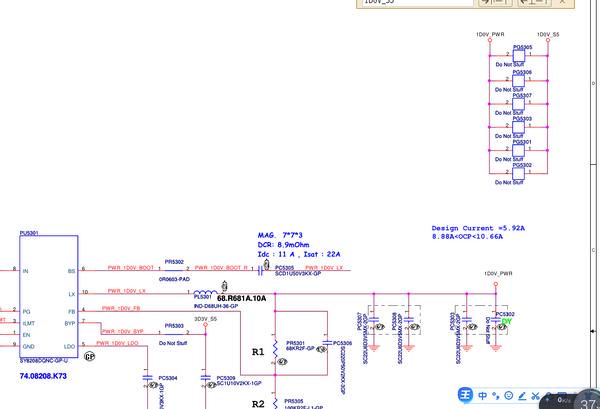The width and height of the screenshot is (600, 409).
Task: Click the PWR_1D0V_FB net label
Action: (121, 308)
